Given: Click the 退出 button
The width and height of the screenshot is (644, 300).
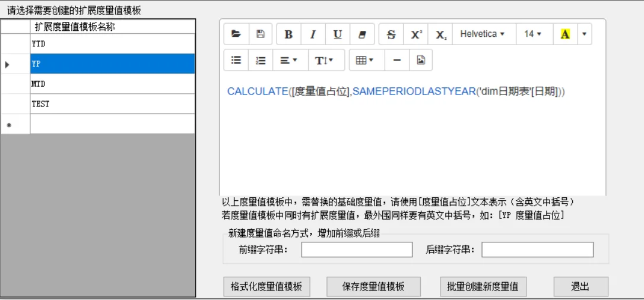Looking at the screenshot, I should (x=580, y=286).
